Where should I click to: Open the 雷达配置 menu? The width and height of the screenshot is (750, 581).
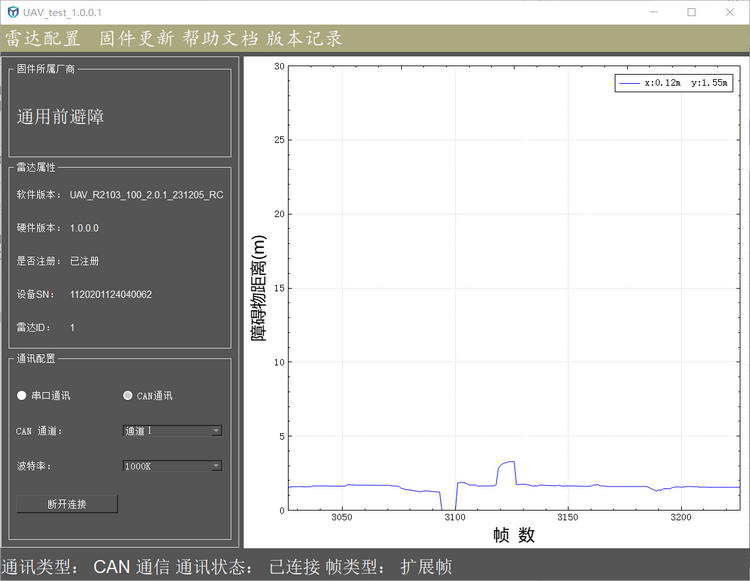pos(43,39)
